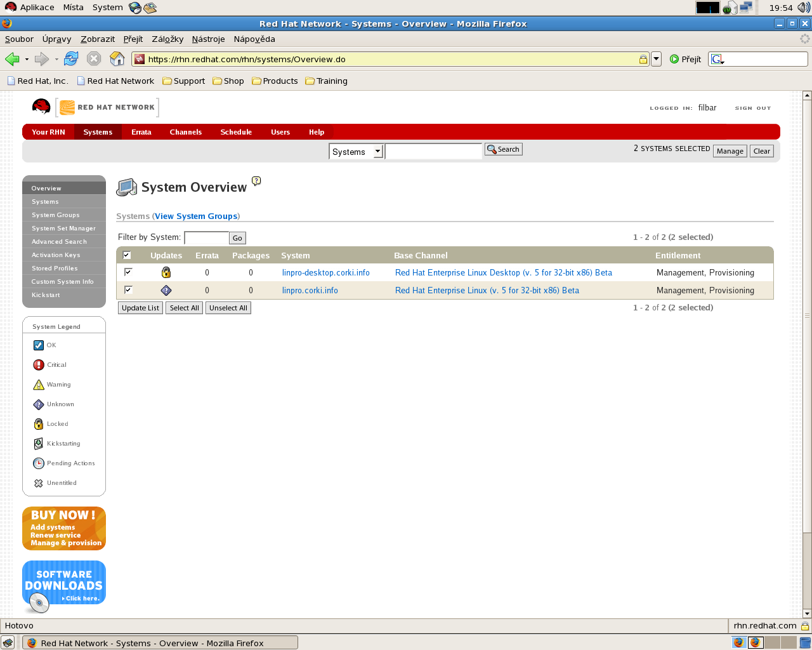Click the Locked icon in System Legend
The width and height of the screenshot is (812, 650).
coord(39,424)
